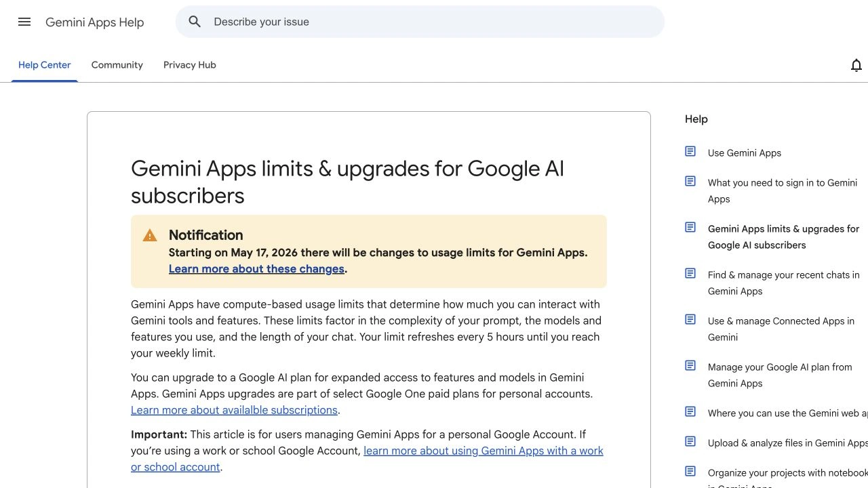This screenshot has height=488, width=868.
Task: Open Learn more about available subscriptions link
Action: [234, 410]
